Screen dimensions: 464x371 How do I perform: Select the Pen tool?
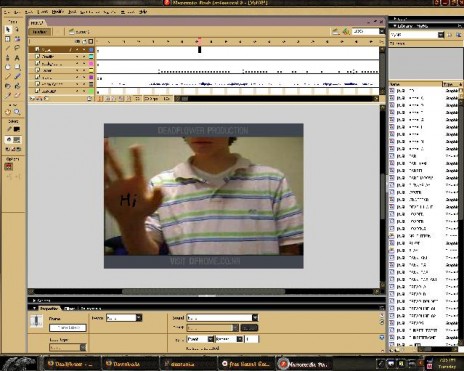click(8, 58)
